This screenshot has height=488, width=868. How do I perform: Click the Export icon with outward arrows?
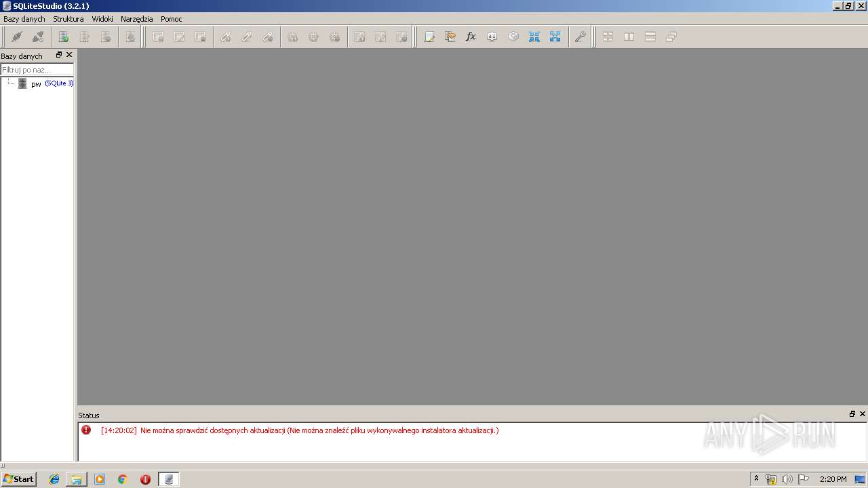pos(555,37)
